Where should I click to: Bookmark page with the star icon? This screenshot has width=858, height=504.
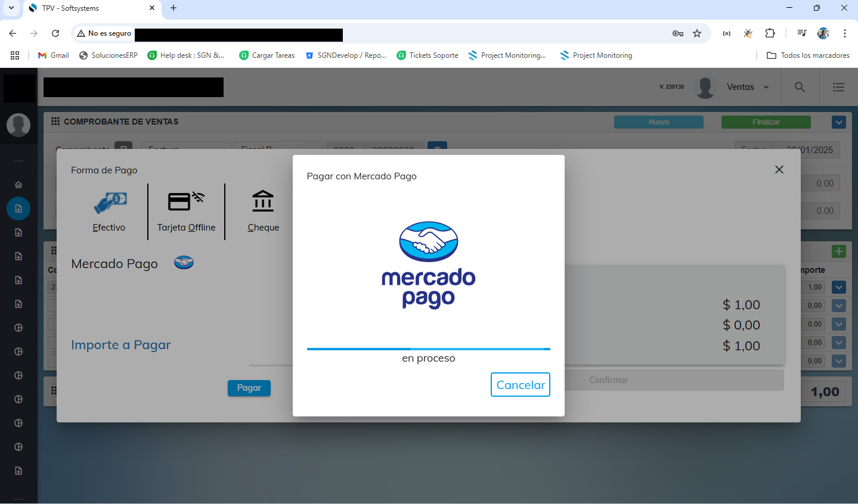697,33
